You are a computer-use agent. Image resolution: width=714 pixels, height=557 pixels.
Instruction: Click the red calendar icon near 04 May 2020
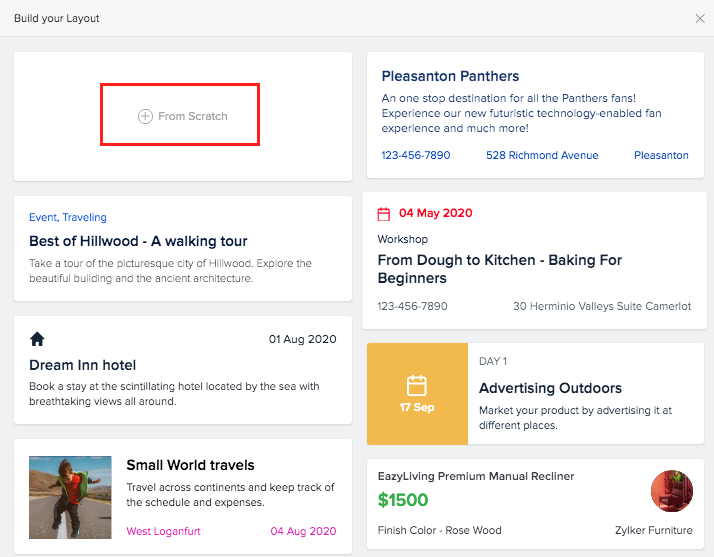[x=383, y=214]
